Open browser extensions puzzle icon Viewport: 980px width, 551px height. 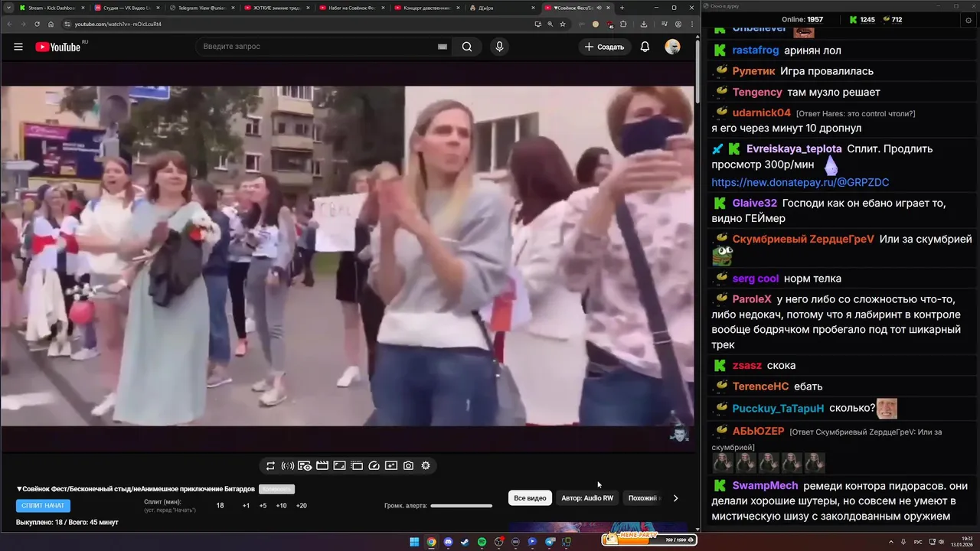623,24
